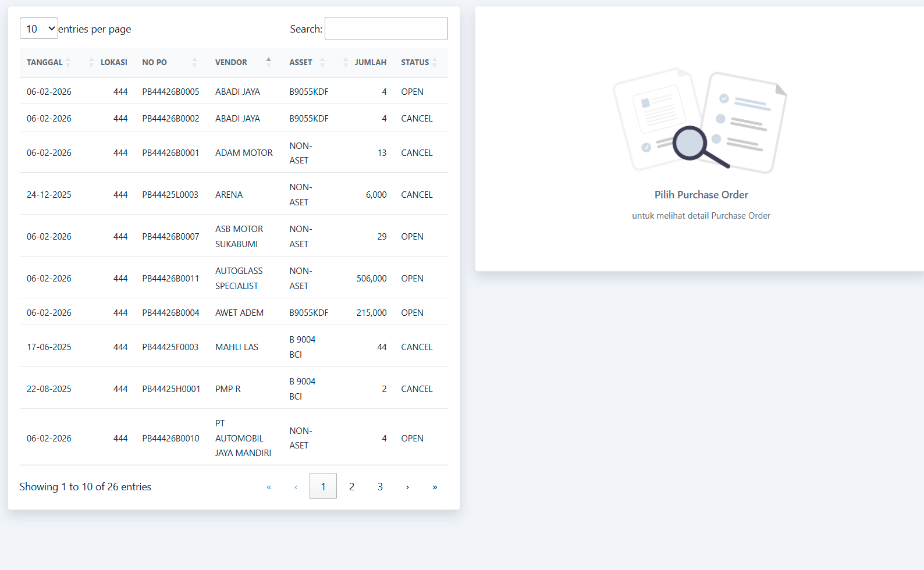Jump to first page with « icon

tap(269, 487)
